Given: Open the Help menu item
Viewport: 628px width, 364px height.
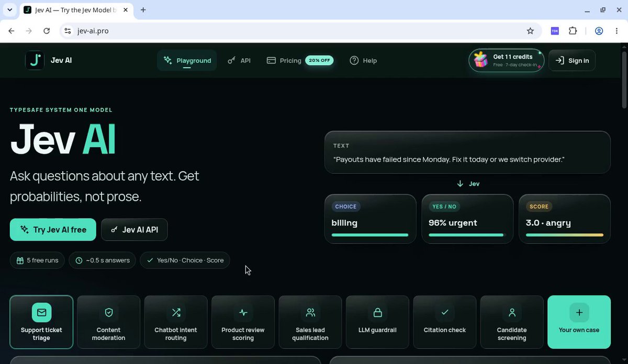Looking at the screenshot, I should click(363, 60).
